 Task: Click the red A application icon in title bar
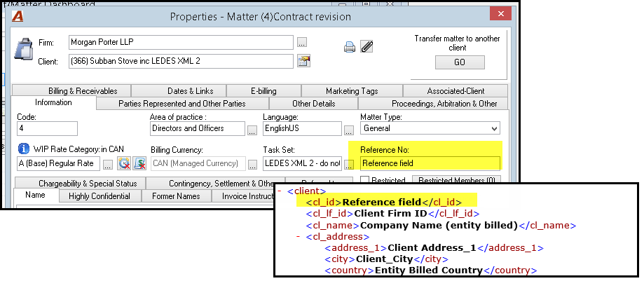click(18, 16)
